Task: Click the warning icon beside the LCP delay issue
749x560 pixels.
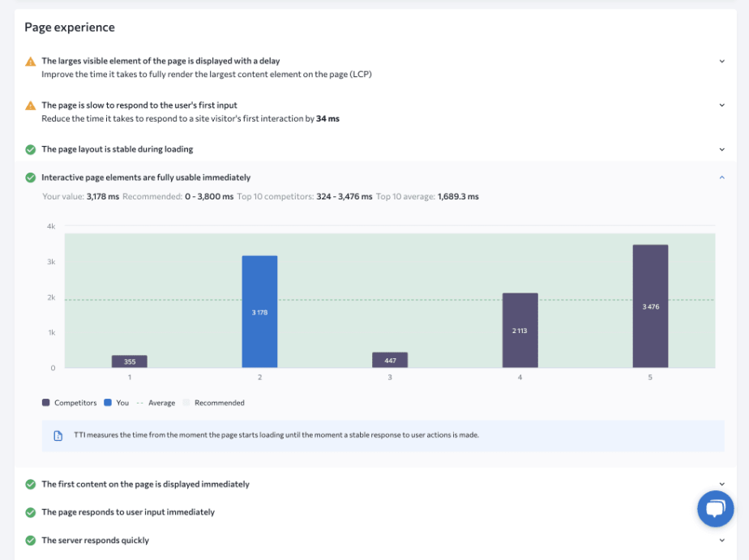Action: (x=32, y=60)
